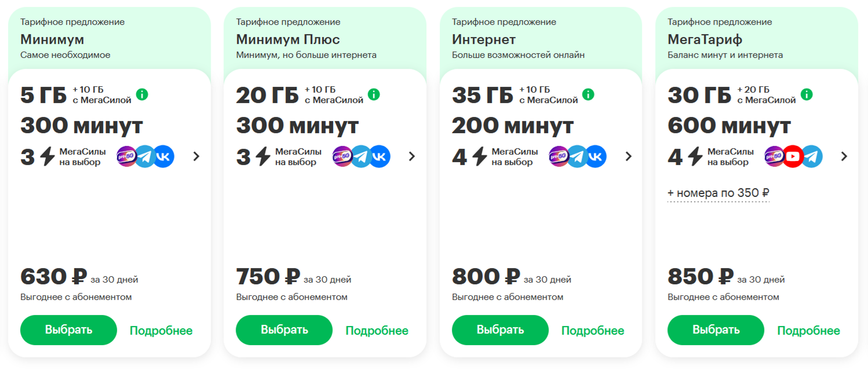
Task: Open info icon beside 35 ГБ in Интернет
Action: 588,94
